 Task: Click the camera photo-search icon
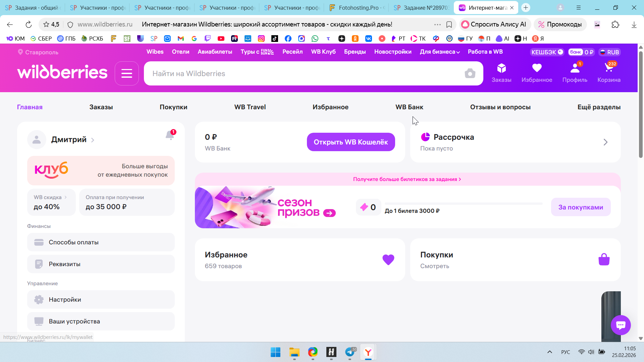[x=470, y=73]
